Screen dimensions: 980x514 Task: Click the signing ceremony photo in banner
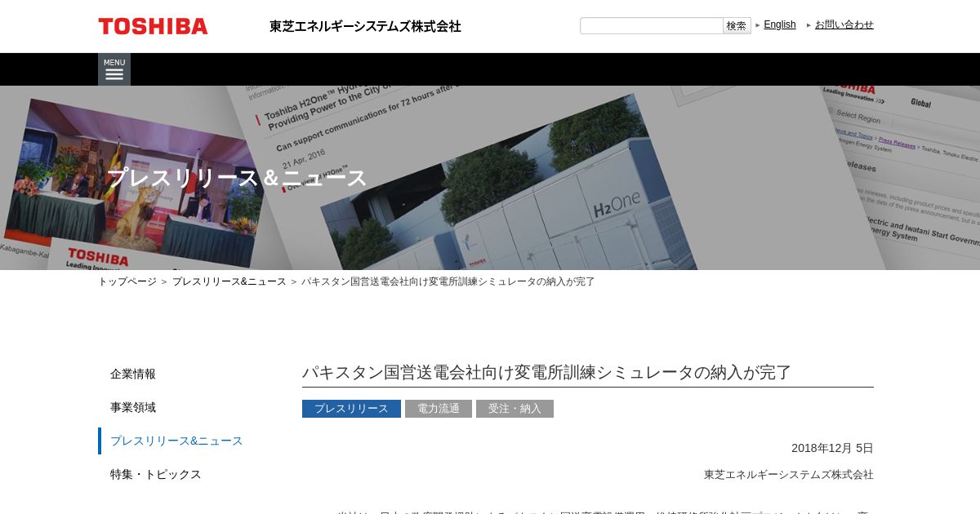coord(135,184)
